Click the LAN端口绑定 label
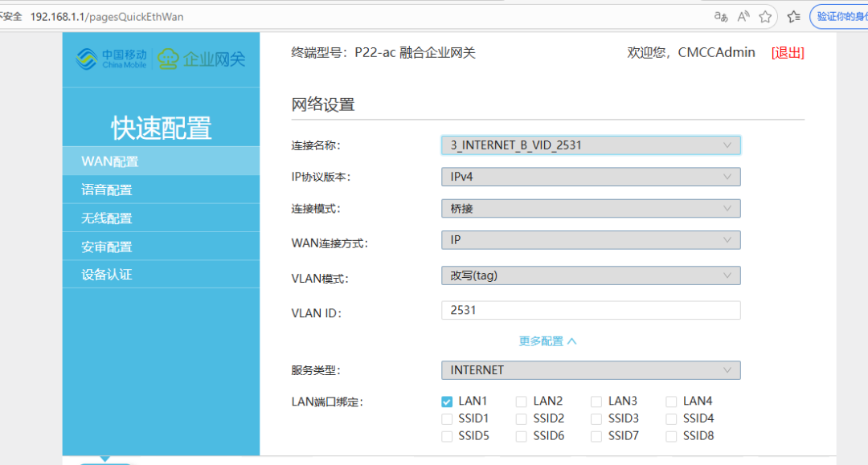Screen dimensions: 868x465 coord(327,402)
